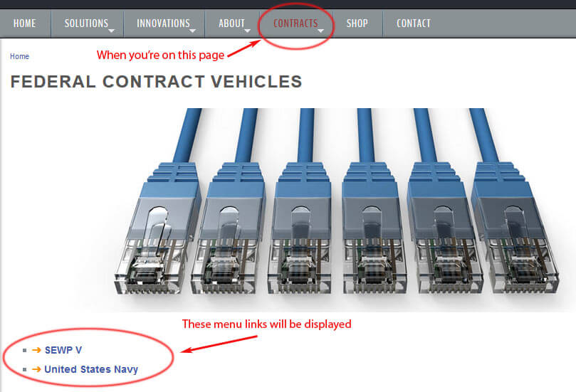Click the Home breadcrumb link
The height and width of the screenshot is (392, 576).
(x=19, y=56)
